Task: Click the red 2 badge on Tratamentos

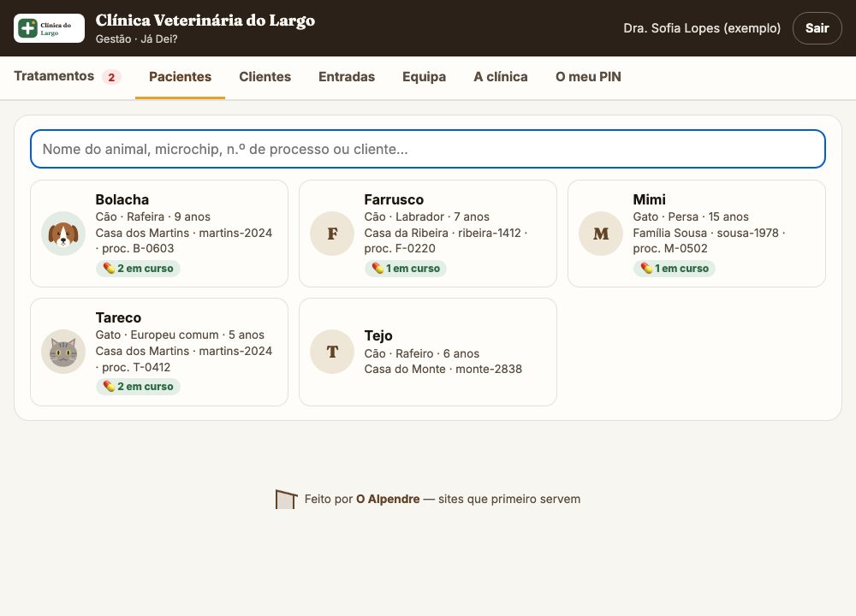Action: coord(111,77)
